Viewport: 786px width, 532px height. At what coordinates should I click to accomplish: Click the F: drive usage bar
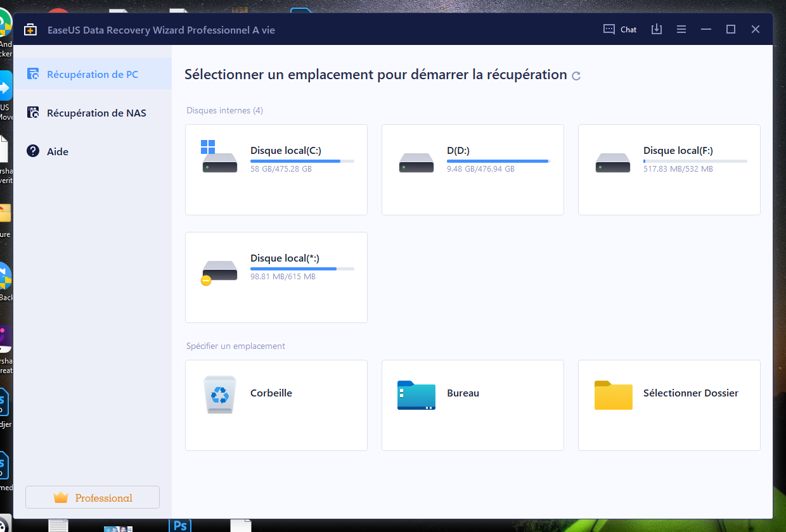[695, 161]
